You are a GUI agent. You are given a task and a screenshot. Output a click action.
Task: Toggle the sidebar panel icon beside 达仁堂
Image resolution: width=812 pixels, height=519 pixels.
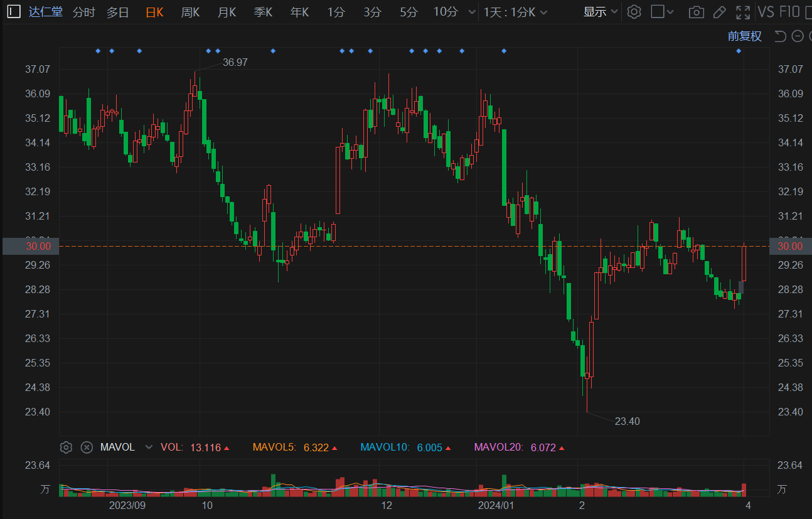click(x=14, y=12)
